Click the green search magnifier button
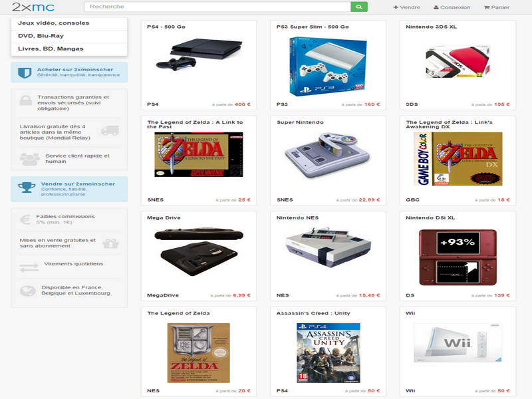This screenshot has height=399, width=532. (358, 7)
